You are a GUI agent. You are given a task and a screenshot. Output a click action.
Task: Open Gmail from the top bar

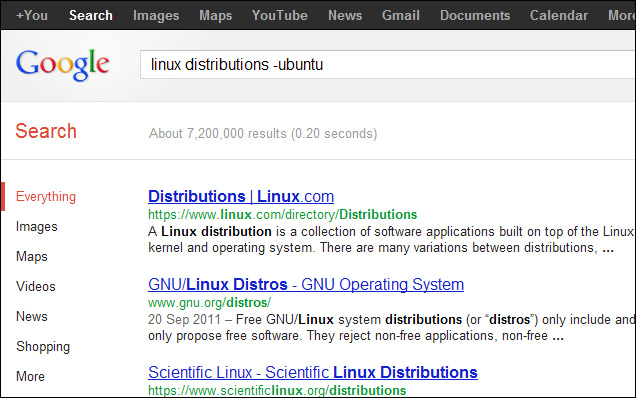point(400,15)
